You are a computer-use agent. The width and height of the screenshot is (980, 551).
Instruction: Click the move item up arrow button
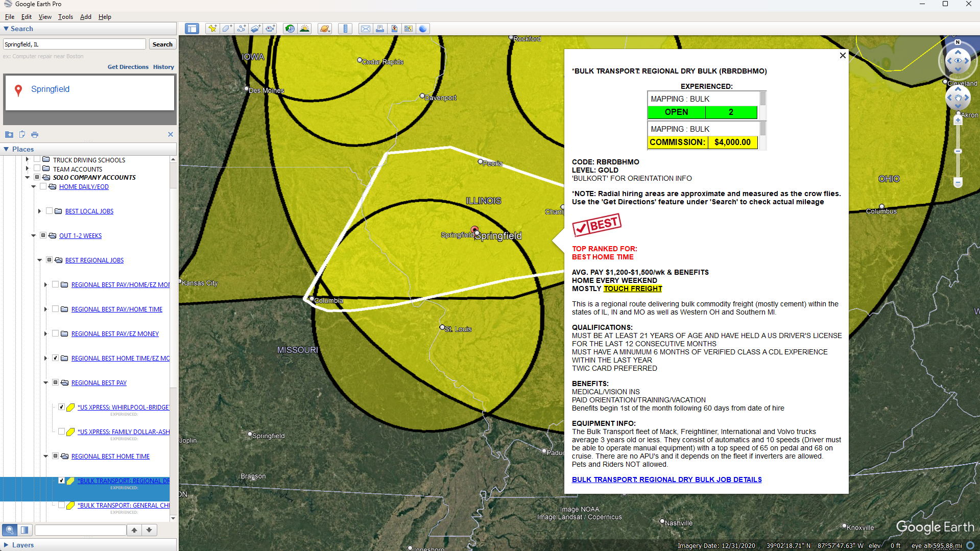(134, 530)
